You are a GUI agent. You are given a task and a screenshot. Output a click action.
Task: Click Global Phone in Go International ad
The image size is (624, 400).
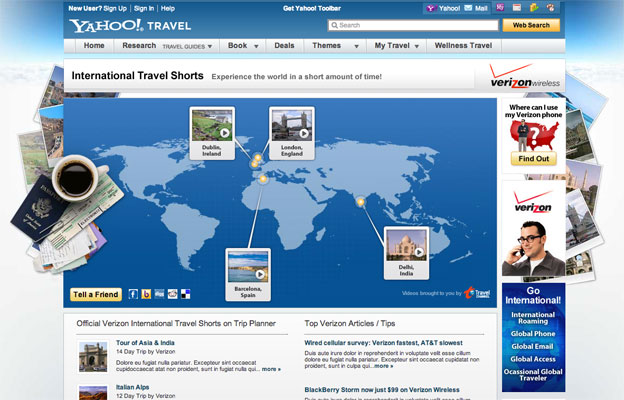(x=533, y=334)
